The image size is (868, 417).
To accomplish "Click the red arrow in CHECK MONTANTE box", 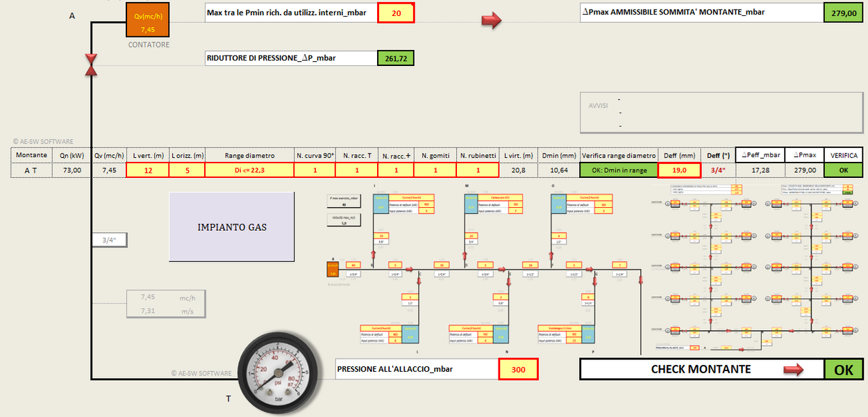I will pyautogui.click(x=793, y=370).
